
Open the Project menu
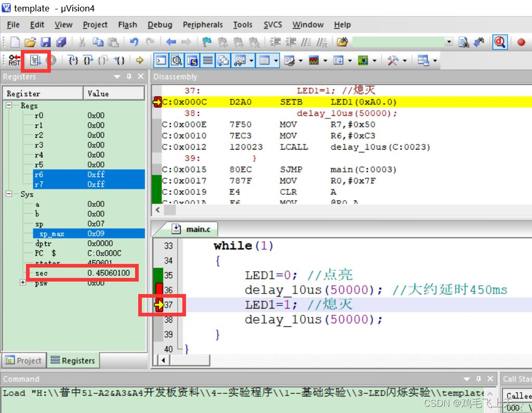click(x=95, y=25)
